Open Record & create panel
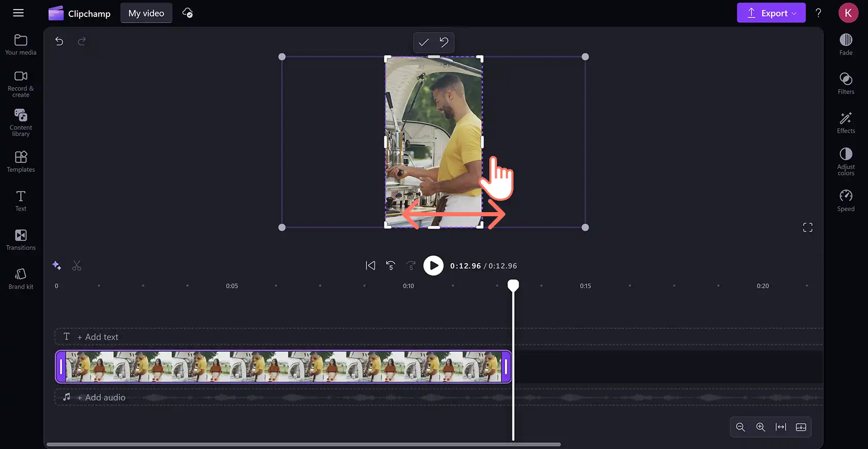 21,84
